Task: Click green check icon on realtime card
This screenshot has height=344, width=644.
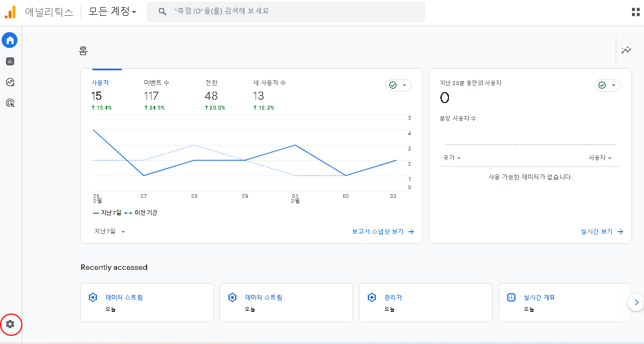Action: pos(602,85)
